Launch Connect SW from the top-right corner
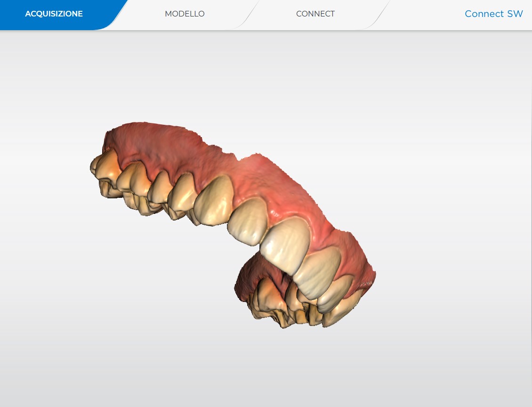 coord(494,14)
